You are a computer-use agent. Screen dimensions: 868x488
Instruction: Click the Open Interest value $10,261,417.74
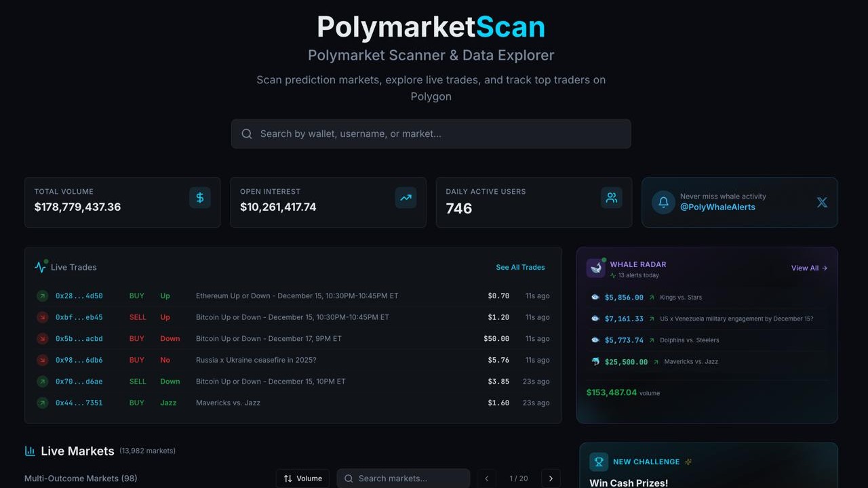[278, 207]
